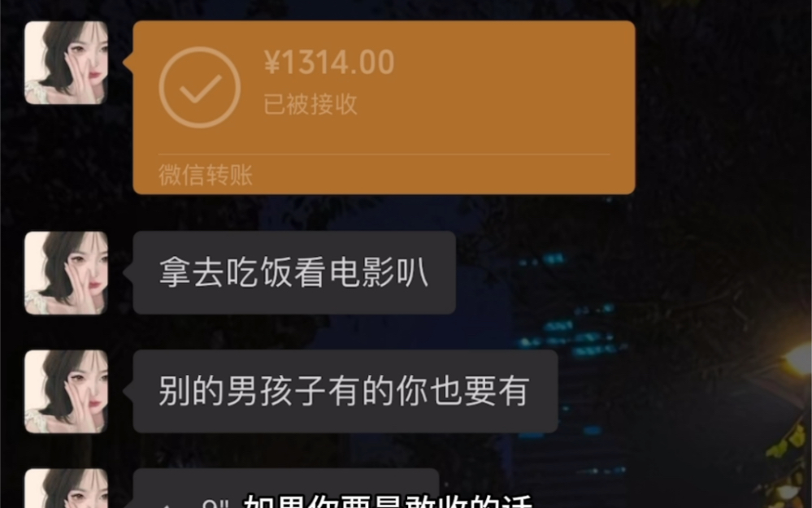Viewport: 812px width, 508px height.
Task: Click the lit building windows in the wallpaper
Action: (x=571, y=333)
